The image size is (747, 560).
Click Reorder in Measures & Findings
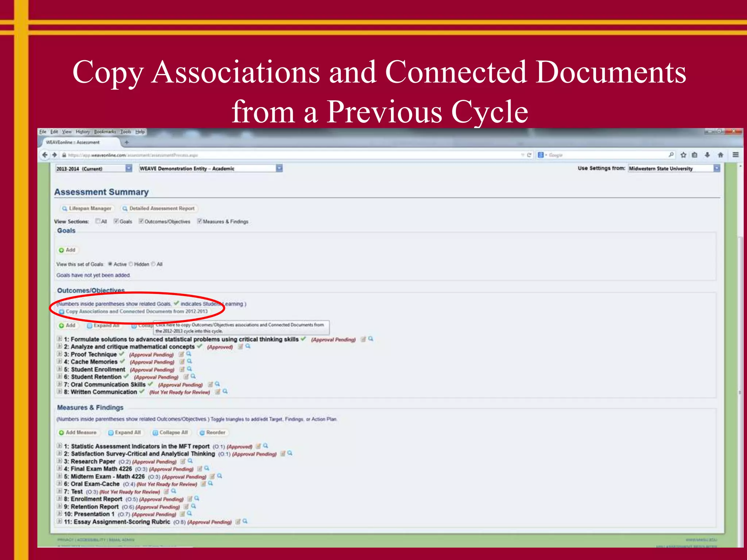point(213,432)
